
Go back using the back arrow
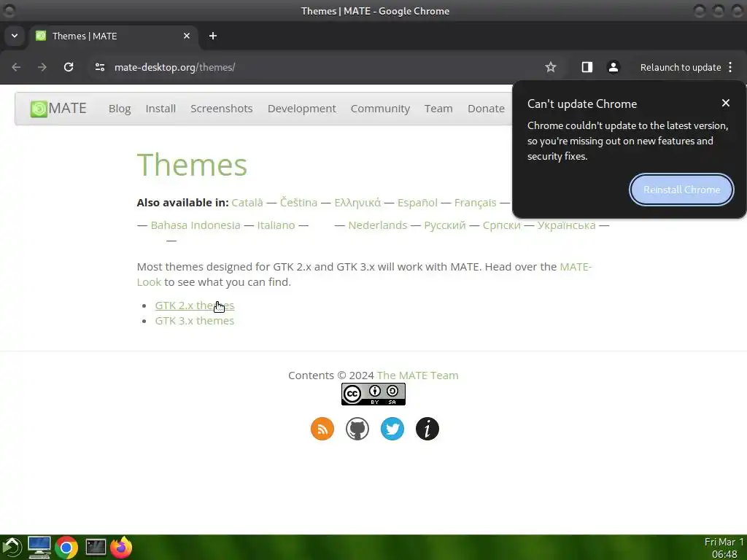(x=16, y=67)
